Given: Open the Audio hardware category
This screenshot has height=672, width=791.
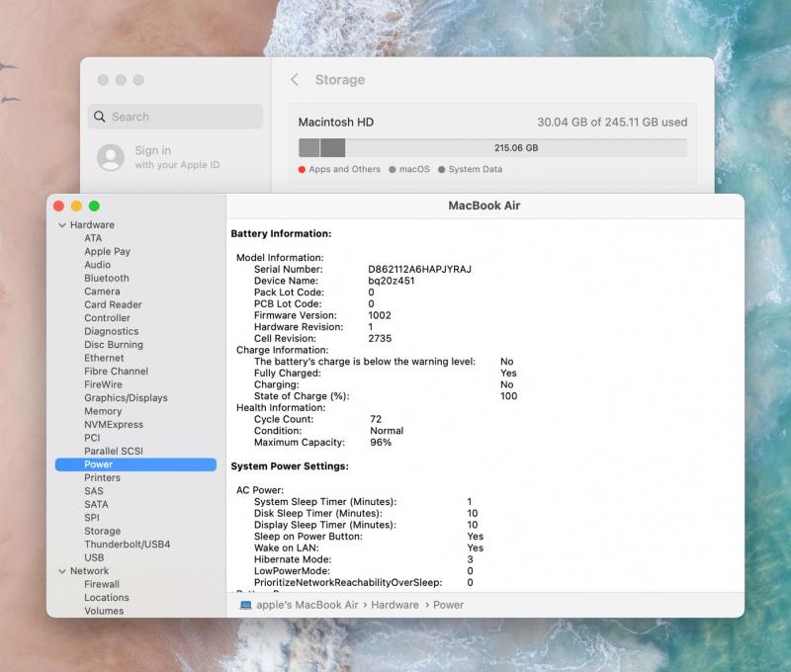Looking at the screenshot, I should click(97, 265).
